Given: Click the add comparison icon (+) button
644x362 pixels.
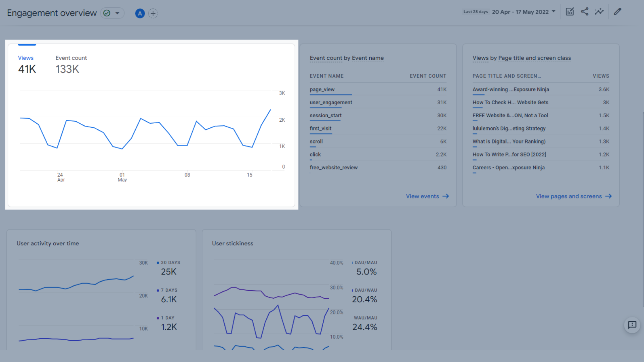Looking at the screenshot, I should coord(153,13).
